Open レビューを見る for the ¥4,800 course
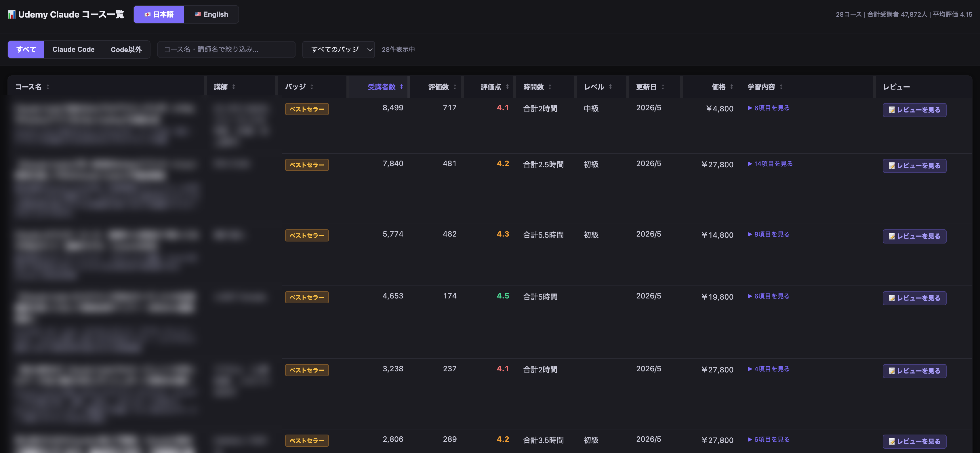The width and height of the screenshot is (980, 453). [x=914, y=110]
